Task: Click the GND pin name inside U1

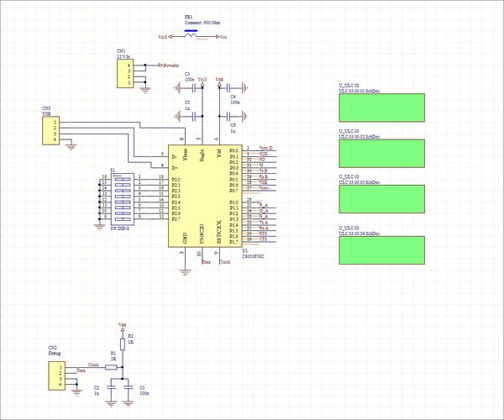Action: pos(185,239)
